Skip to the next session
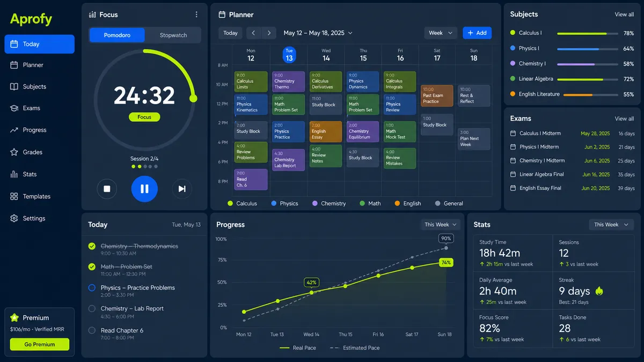Image resolution: width=644 pixels, height=362 pixels. pos(182,189)
